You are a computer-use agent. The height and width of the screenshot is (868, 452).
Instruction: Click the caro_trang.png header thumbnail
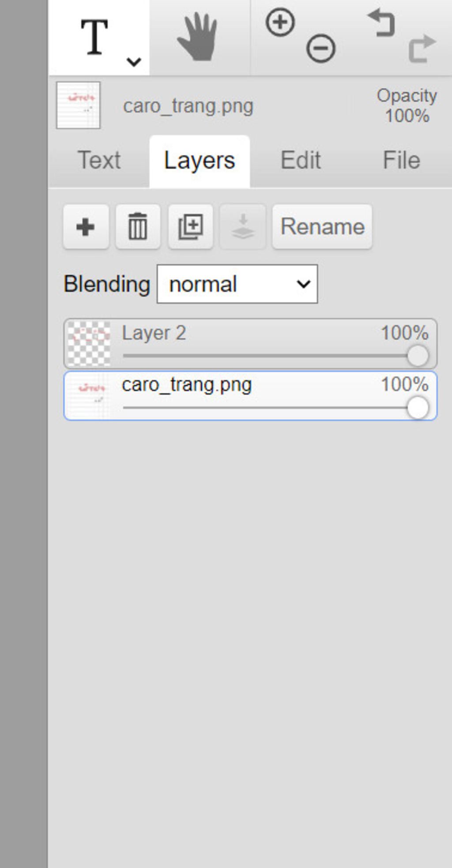78,105
